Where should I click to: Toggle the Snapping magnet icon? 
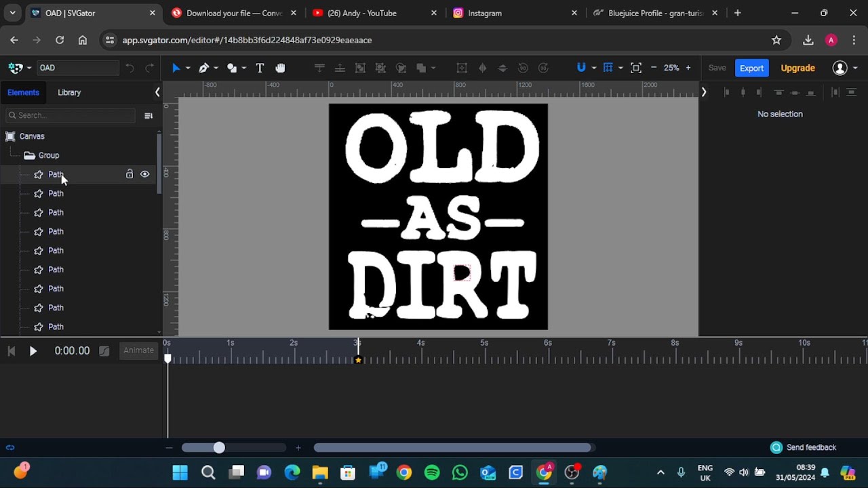[581, 68]
